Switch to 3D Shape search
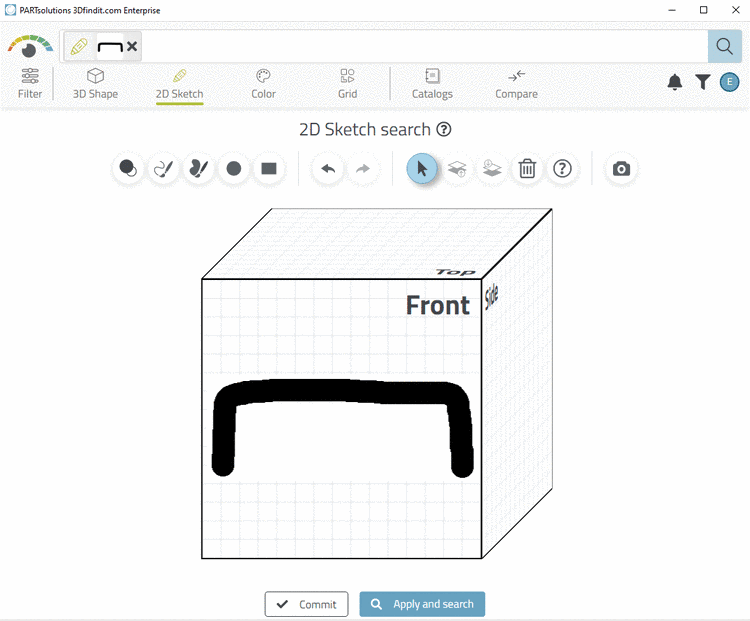 pos(95,83)
